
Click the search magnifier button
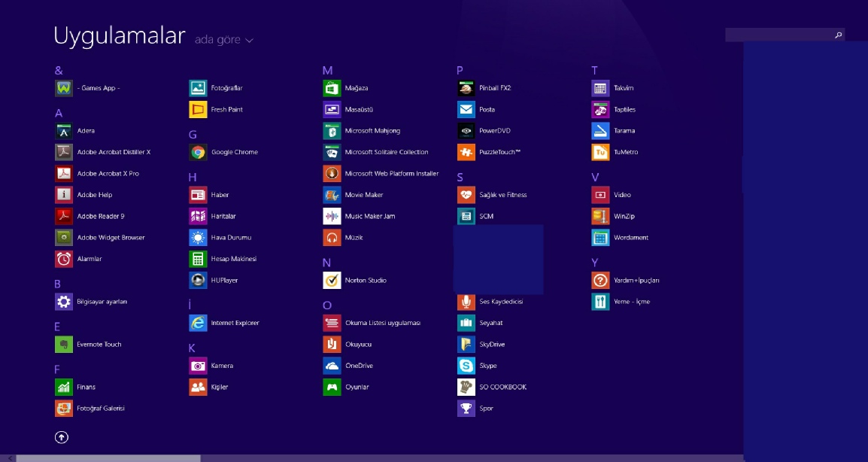tap(838, 35)
